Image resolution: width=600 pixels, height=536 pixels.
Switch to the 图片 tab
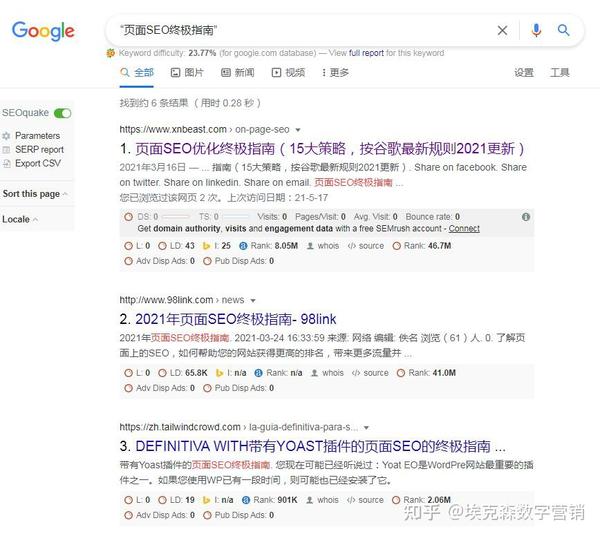coord(187,72)
